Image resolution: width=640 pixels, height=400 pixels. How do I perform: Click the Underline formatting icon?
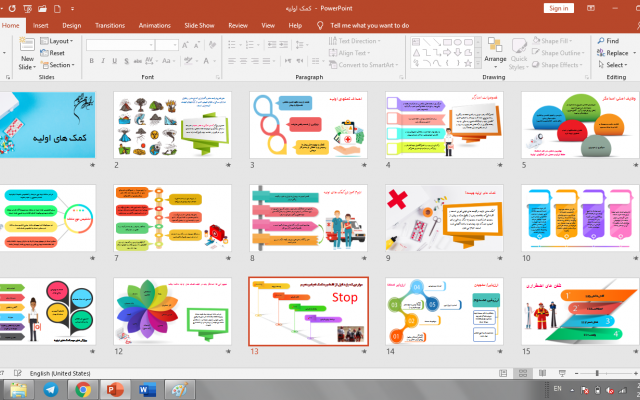pos(115,61)
